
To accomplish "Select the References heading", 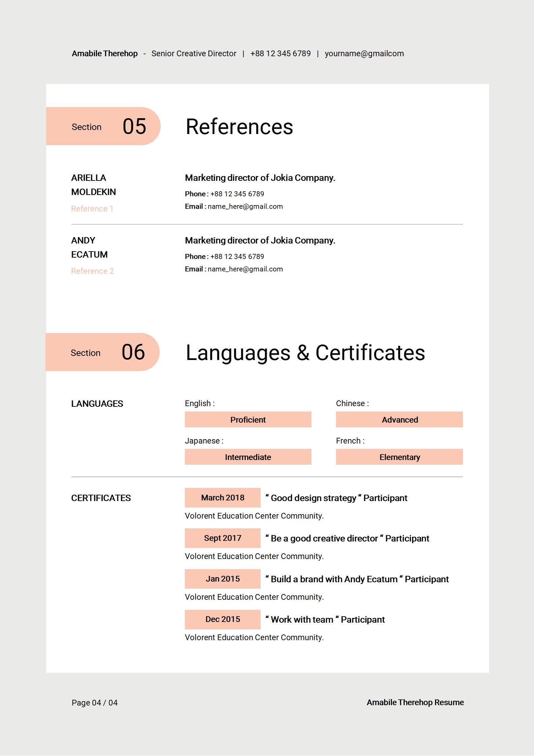I will (239, 127).
